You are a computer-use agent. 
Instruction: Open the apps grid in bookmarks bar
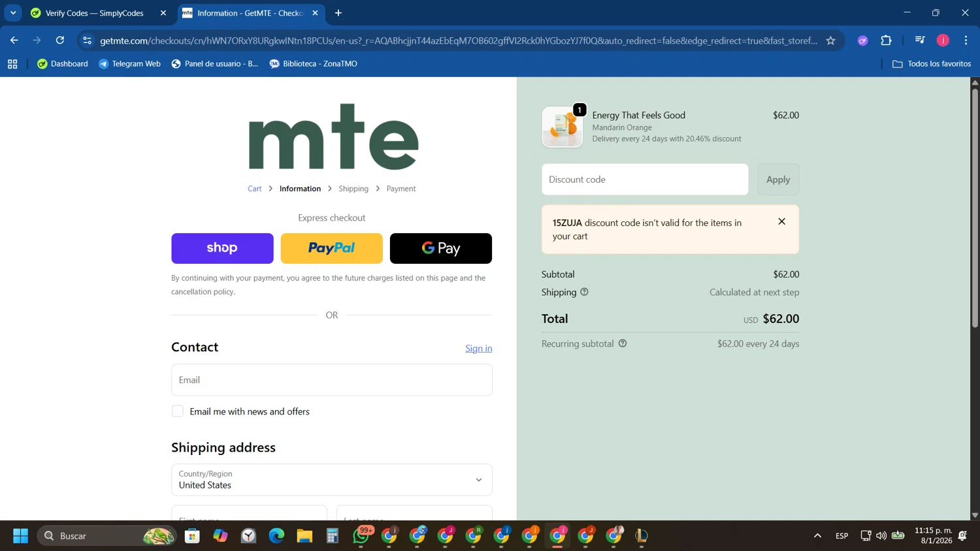12,64
